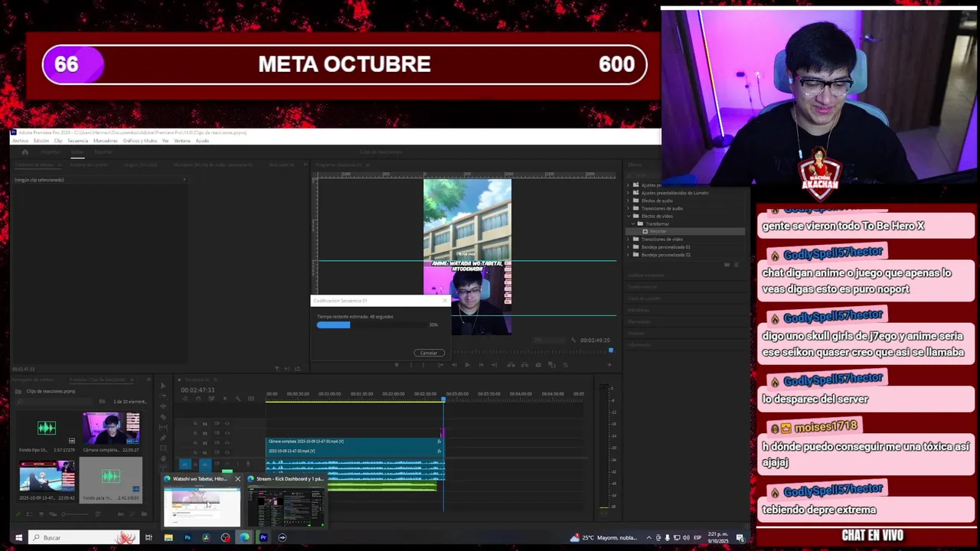Select Cámara completa clip on V2 track
The width and height of the screenshot is (980, 551).
354,442
